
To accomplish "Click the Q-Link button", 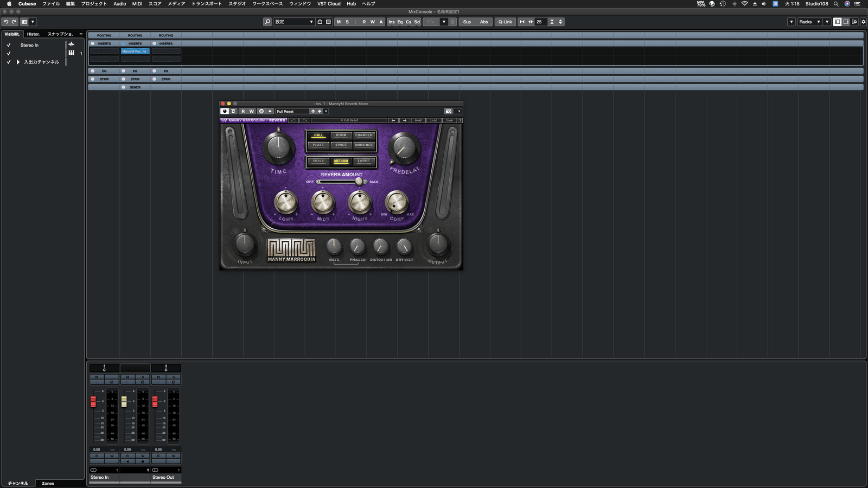I will click(x=505, y=22).
